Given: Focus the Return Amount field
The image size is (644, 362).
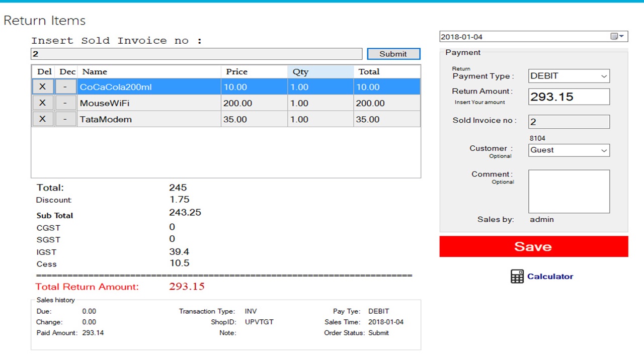Looking at the screenshot, I should 569,97.
